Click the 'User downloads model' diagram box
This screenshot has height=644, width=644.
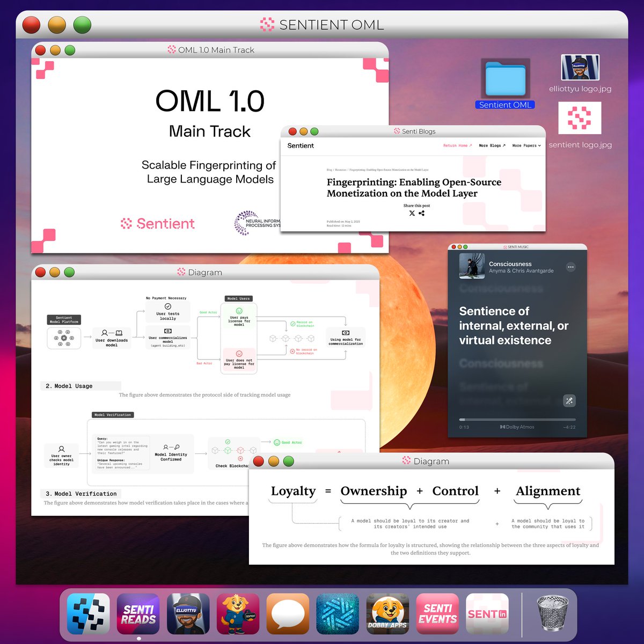coord(112,338)
